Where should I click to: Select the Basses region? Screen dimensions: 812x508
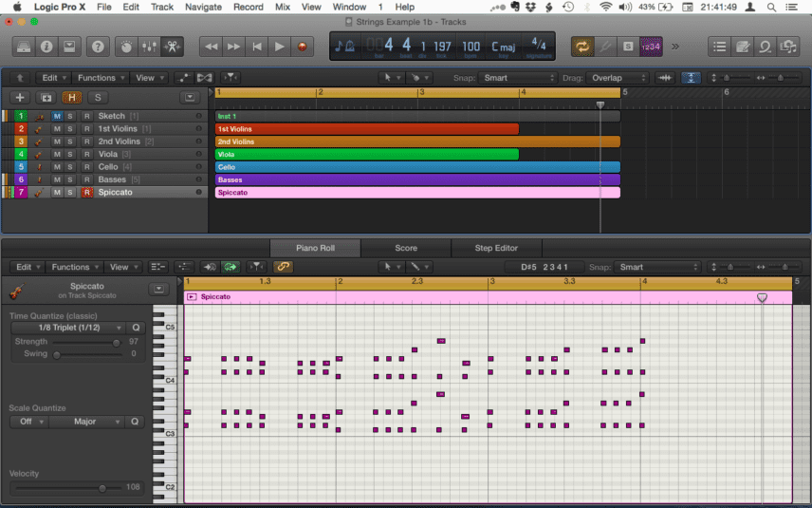tap(417, 179)
